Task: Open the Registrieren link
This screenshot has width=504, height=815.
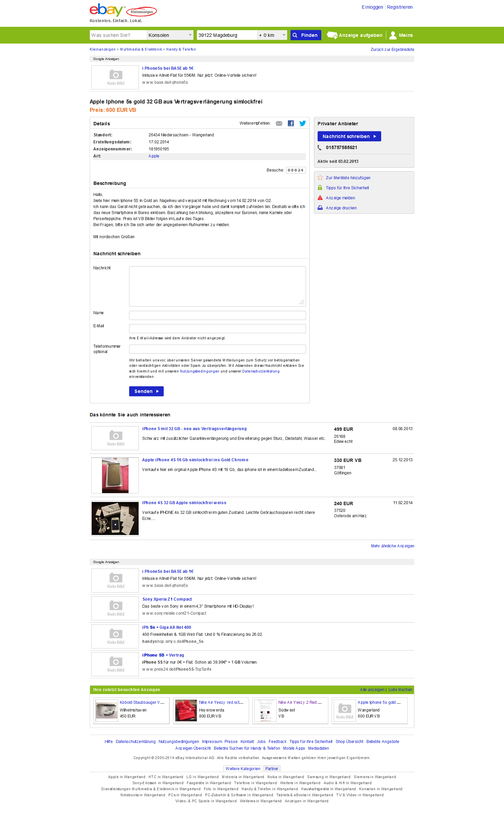Action: coord(400,7)
